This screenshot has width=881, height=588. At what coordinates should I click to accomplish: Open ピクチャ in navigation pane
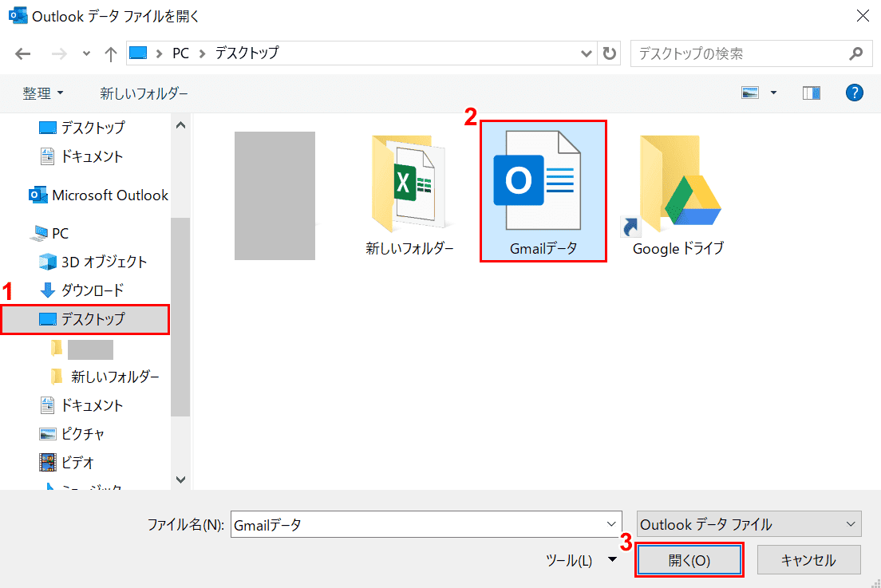click(x=73, y=434)
